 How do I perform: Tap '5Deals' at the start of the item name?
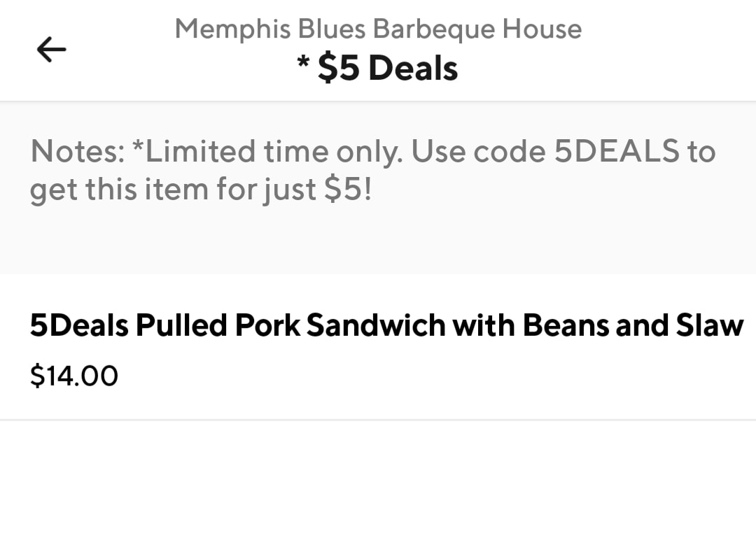[79, 325]
